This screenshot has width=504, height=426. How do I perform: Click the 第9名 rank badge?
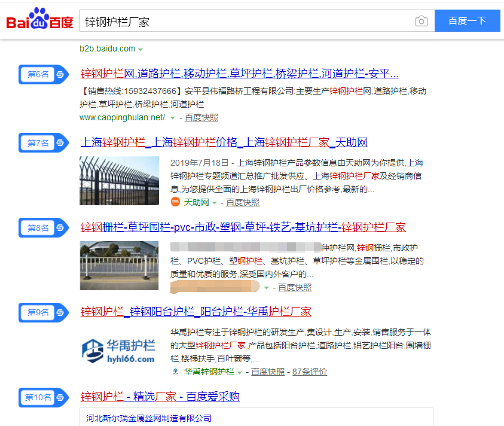click(44, 312)
